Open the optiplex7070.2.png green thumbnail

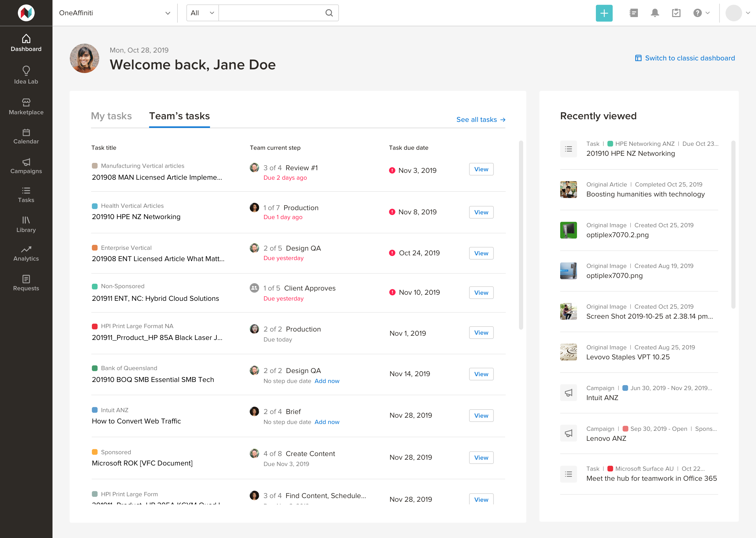pyautogui.click(x=568, y=230)
